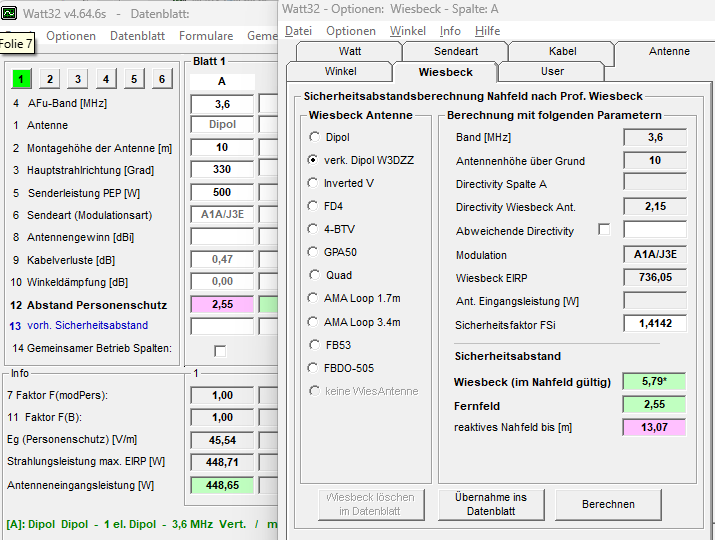Click Sendeart field in column A
The width and height of the screenshot is (715, 540).
pos(222,214)
